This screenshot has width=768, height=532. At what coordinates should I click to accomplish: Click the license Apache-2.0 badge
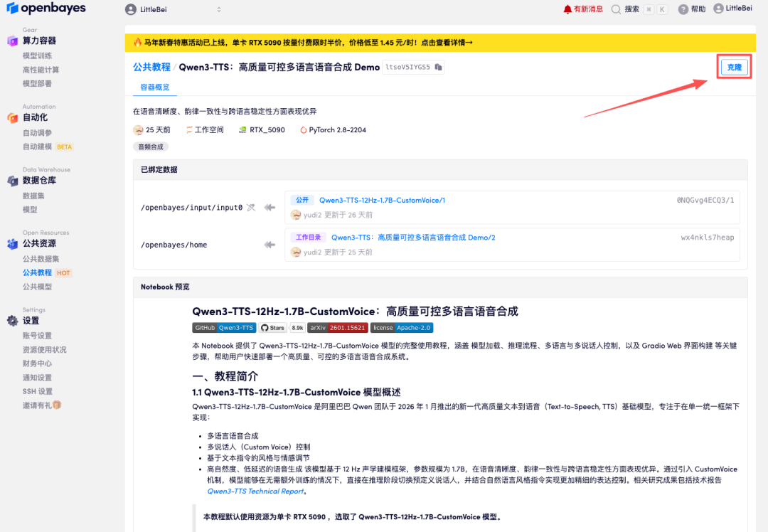[402, 328]
